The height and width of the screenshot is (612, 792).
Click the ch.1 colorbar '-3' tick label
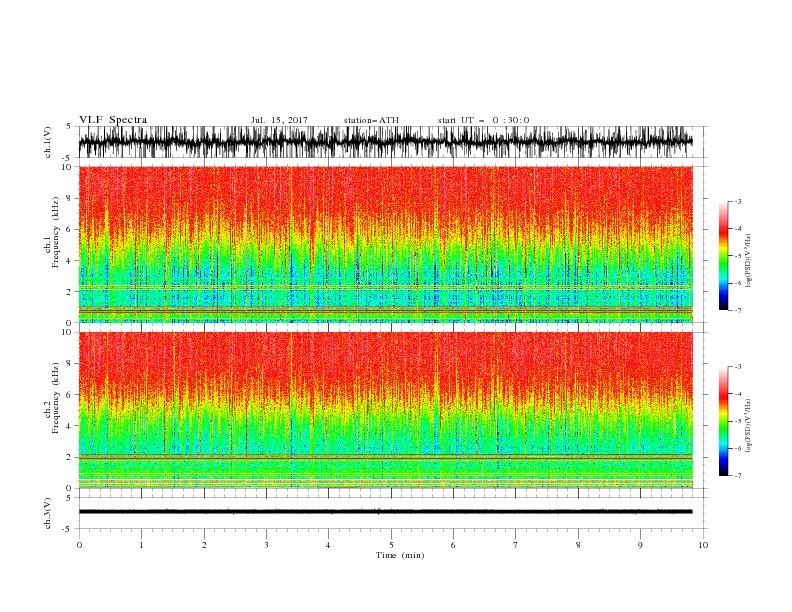point(737,201)
